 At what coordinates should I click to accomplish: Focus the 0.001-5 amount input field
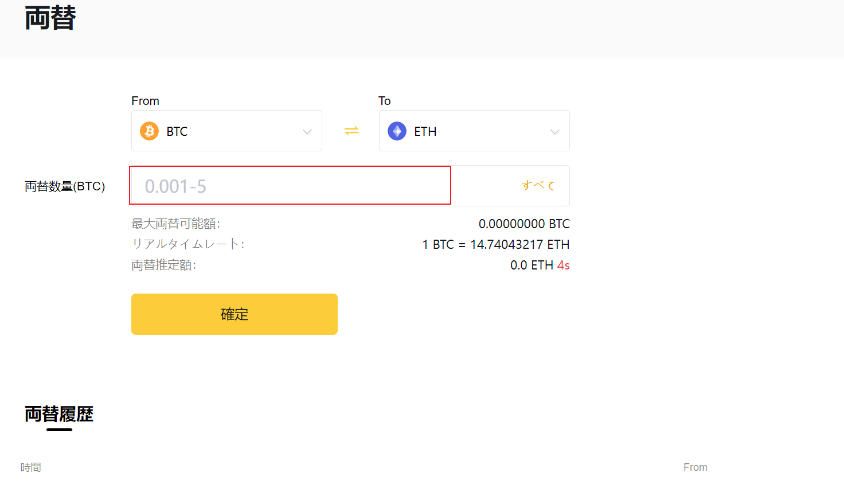coord(290,185)
